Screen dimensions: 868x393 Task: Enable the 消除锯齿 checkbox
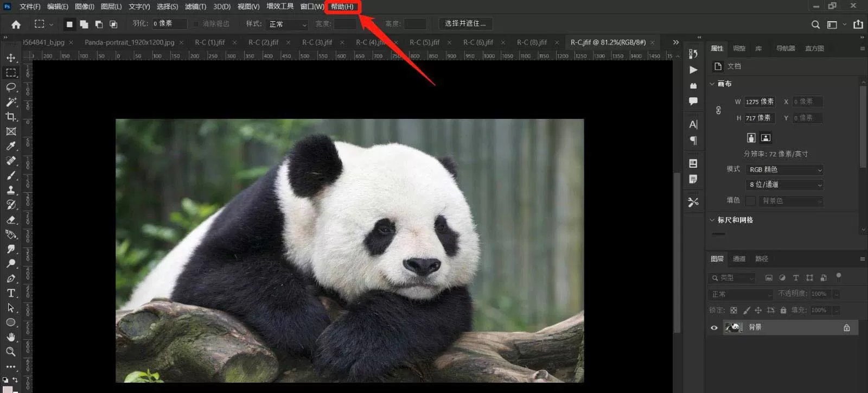click(x=196, y=24)
